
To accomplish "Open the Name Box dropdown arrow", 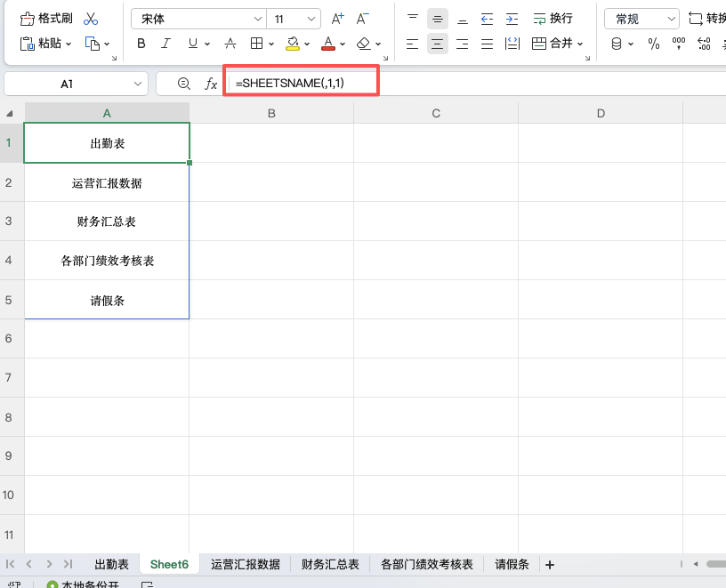I will pyautogui.click(x=138, y=84).
